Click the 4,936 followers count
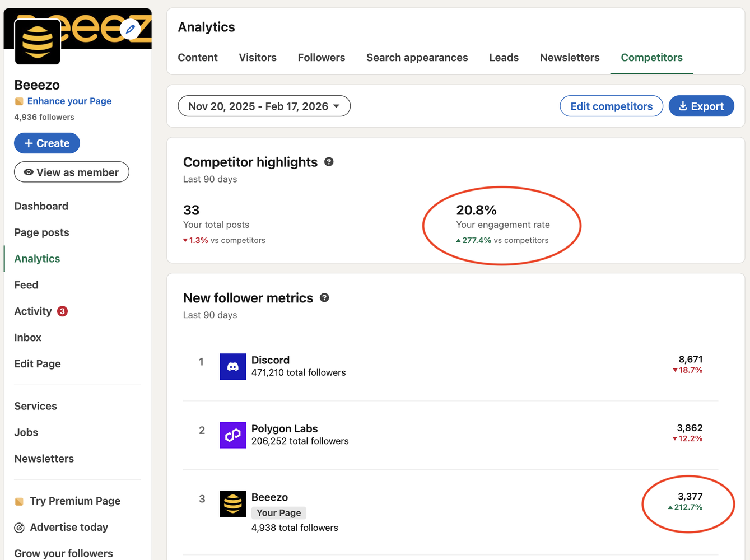Image resolution: width=750 pixels, height=560 pixels. pyautogui.click(x=44, y=117)
